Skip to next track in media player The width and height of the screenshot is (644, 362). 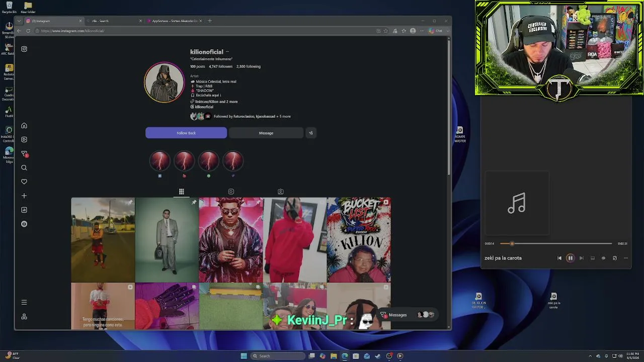pyautogui.click(x=582, y=258)
